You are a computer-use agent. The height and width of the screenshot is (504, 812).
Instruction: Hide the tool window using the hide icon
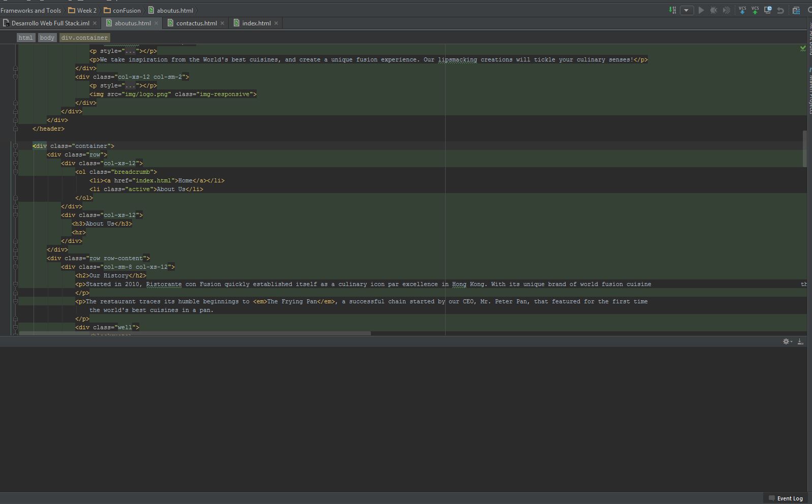tap(800, 342)
